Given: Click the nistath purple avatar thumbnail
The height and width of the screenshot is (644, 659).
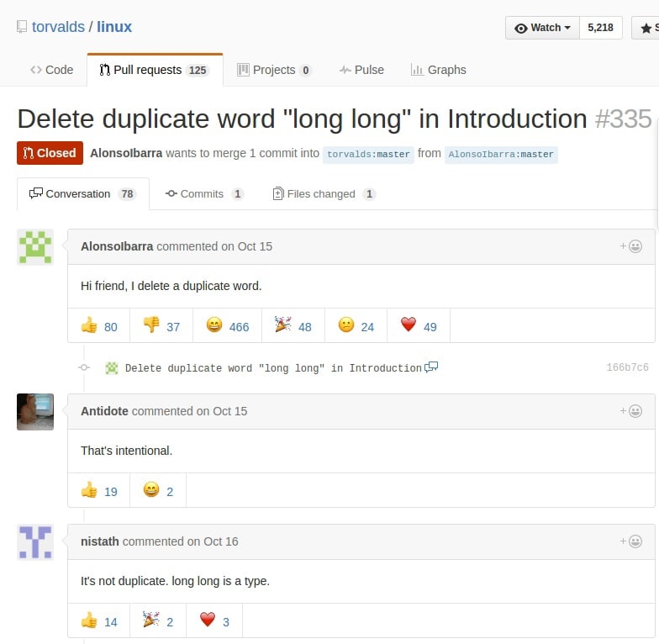Looking at the screenshot, I should [35, 542].
